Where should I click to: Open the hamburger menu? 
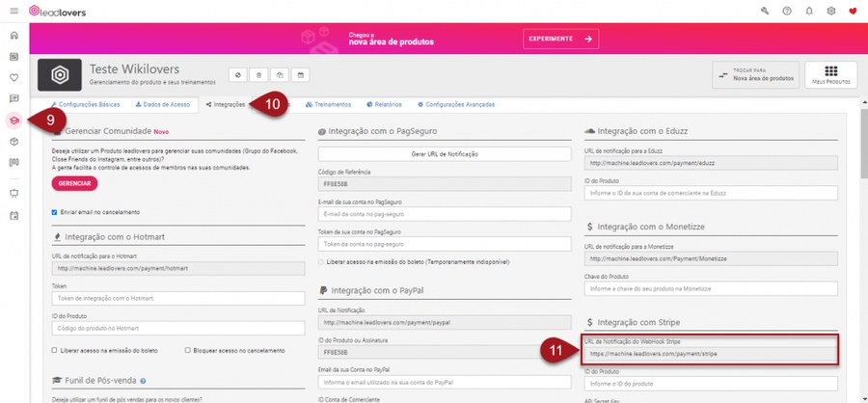pyautogui.click(x=13, y=11)
